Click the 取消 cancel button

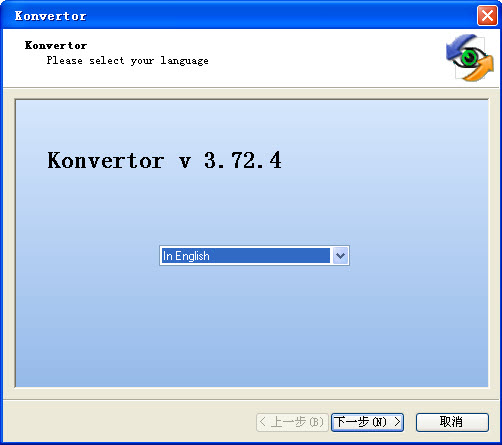pyautogui.click(x=452, y=422)
